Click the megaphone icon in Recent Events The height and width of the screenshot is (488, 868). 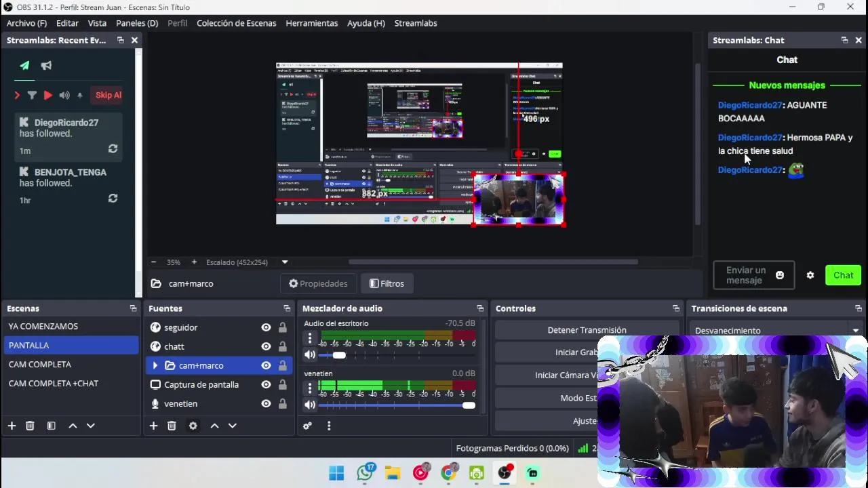coord(46,66)
